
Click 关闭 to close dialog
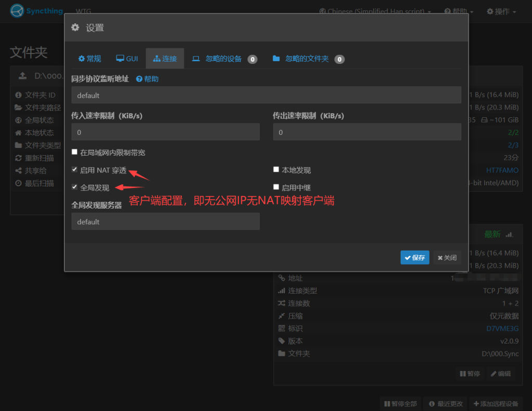pos(447,257)
